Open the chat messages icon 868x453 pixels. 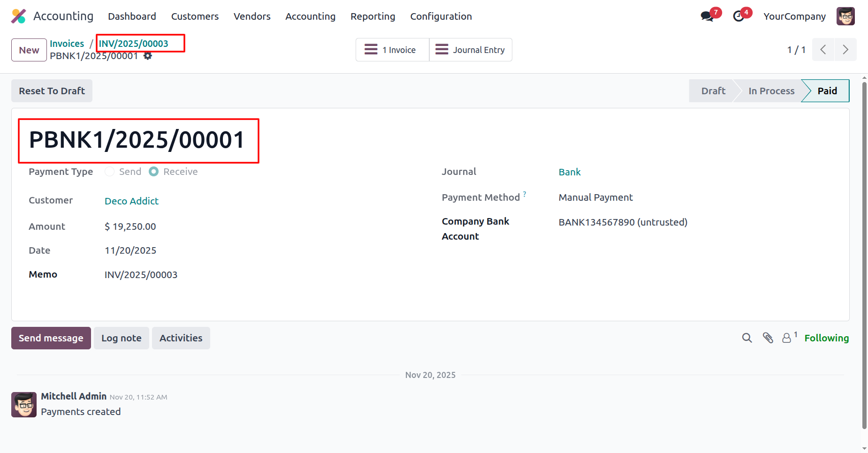707,16
